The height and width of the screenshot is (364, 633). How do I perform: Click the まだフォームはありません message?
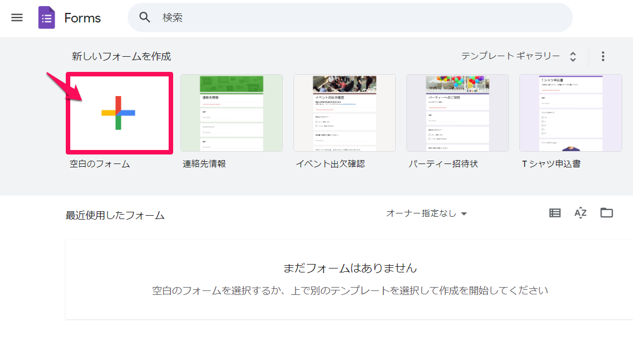pos(350,268)
